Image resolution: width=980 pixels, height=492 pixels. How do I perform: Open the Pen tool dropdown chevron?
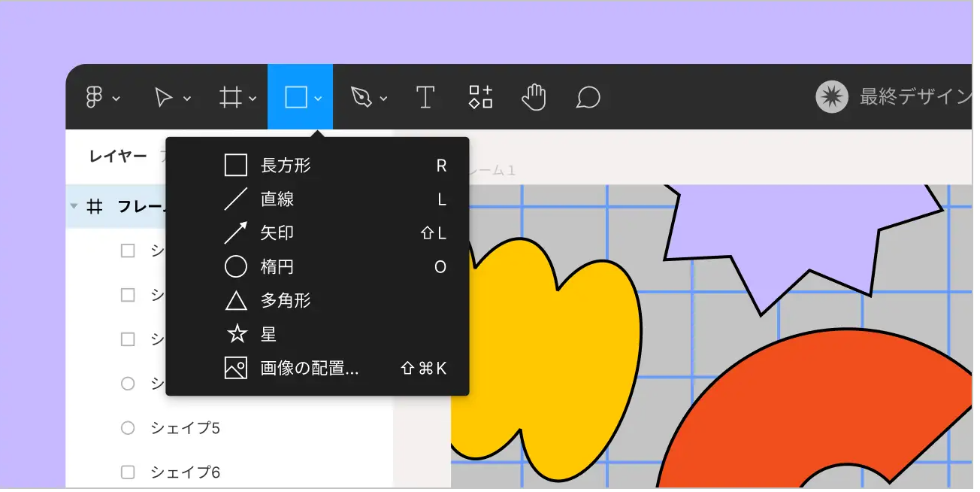pyautogui.click(x=384, y=98)
